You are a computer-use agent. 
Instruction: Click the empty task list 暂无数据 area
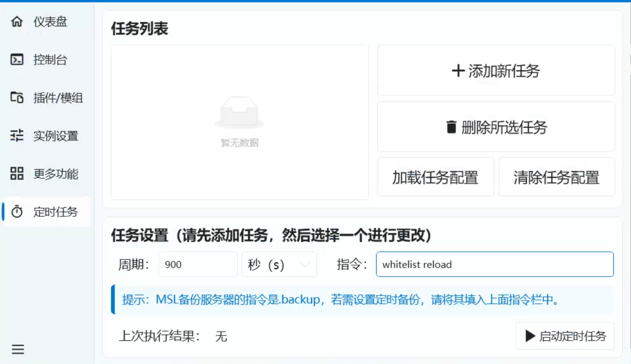[240, 123]
